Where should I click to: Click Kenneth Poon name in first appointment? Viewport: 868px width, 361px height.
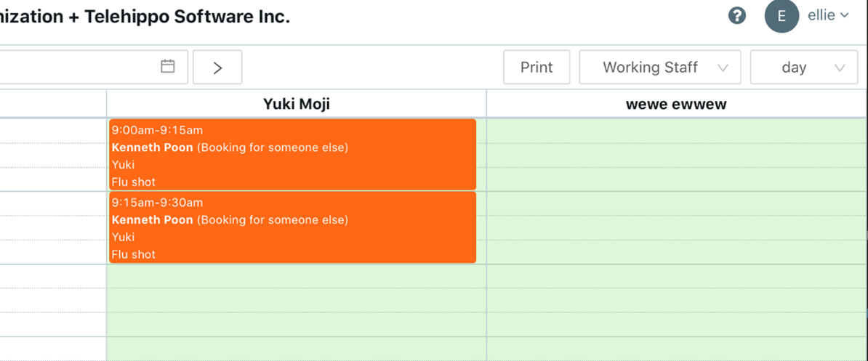coord(152,147)
